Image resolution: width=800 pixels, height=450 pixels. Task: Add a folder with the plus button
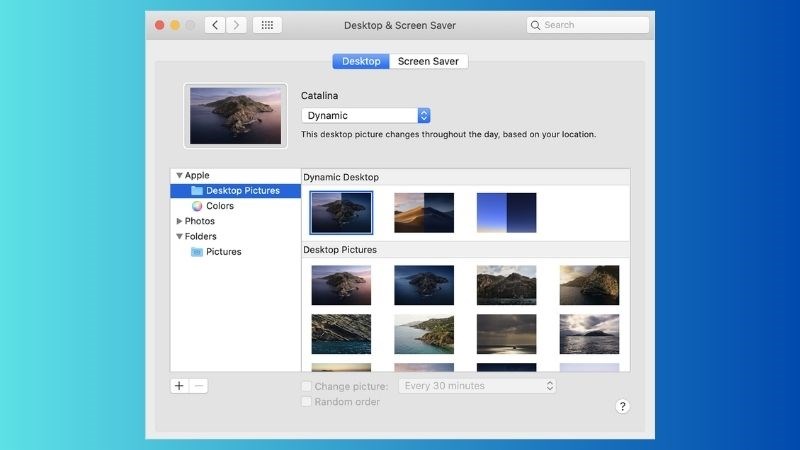tap(179, 386)
